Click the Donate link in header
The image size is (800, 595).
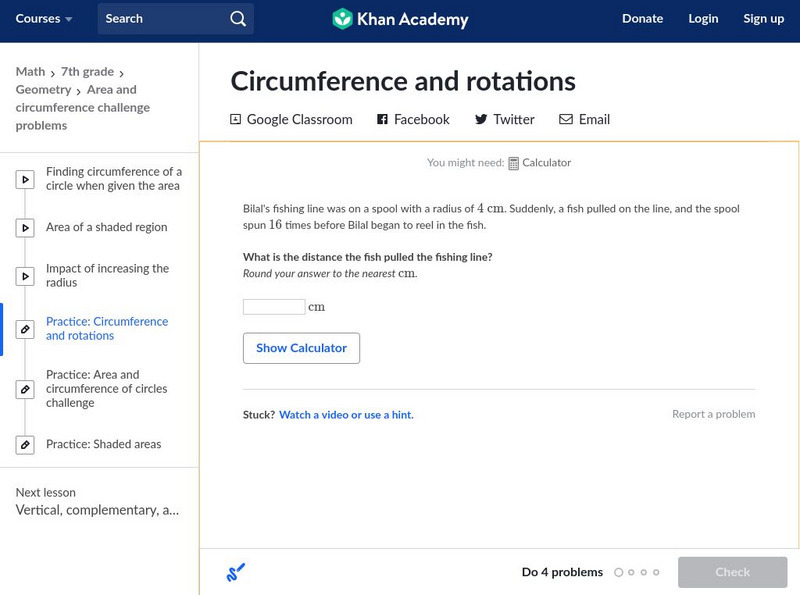coord(642,19)
